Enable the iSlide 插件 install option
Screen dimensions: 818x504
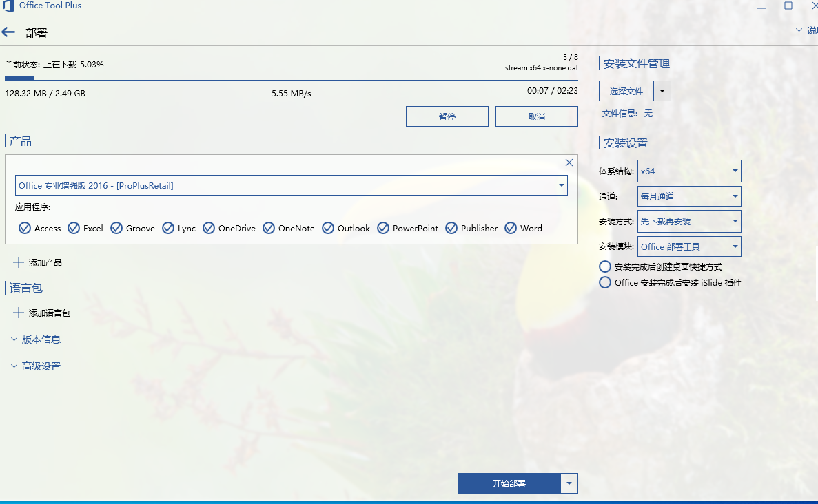tap(604, 282)
